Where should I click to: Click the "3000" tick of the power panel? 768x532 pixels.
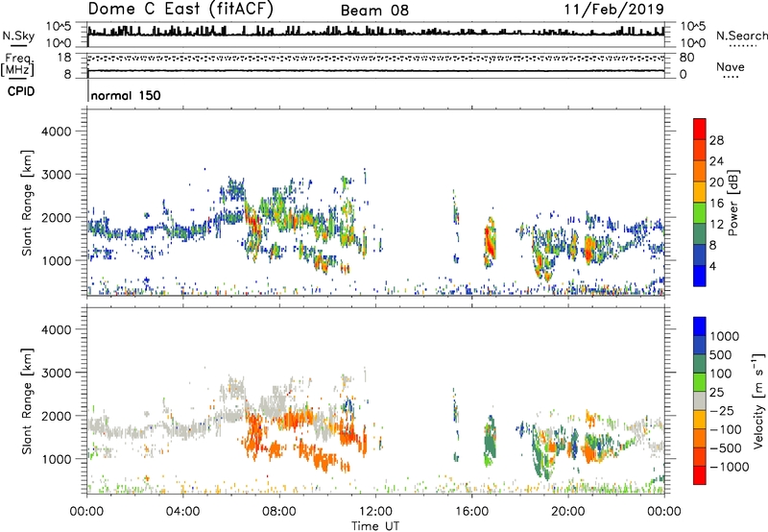(x=57, y=175)
